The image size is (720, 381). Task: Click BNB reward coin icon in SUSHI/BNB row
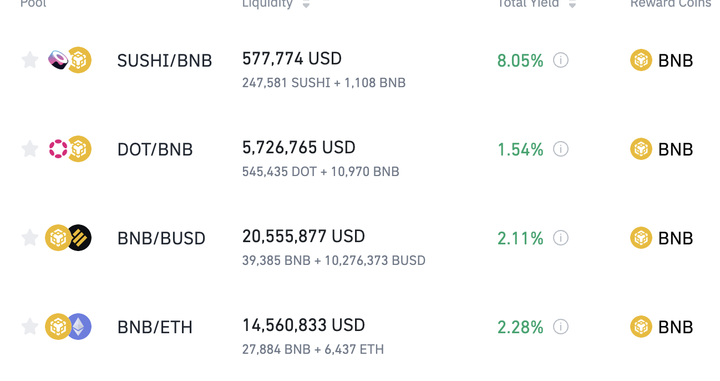(641, 60)
